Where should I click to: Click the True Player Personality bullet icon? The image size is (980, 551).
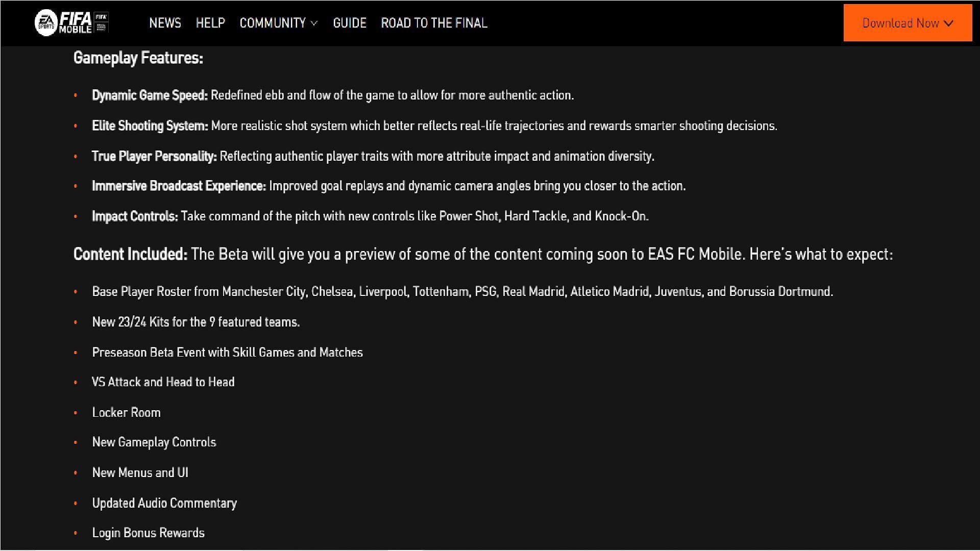tap(76, 156)
